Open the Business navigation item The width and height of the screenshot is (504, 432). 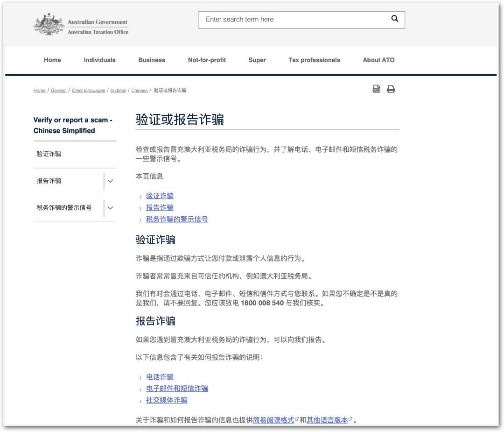[x=152, y=60]
